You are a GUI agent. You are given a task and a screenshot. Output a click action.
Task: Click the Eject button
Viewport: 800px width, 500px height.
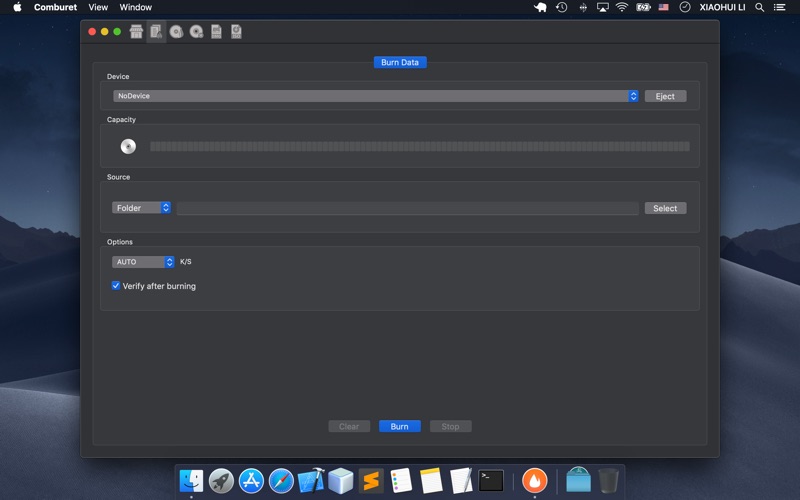[665, 96]
